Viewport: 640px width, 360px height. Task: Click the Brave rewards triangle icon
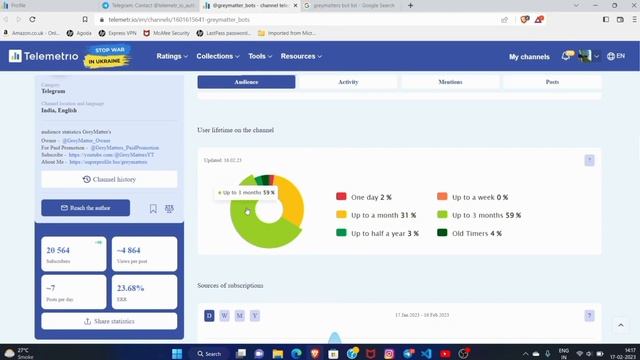pyautogui.click(x=539, y=19)
